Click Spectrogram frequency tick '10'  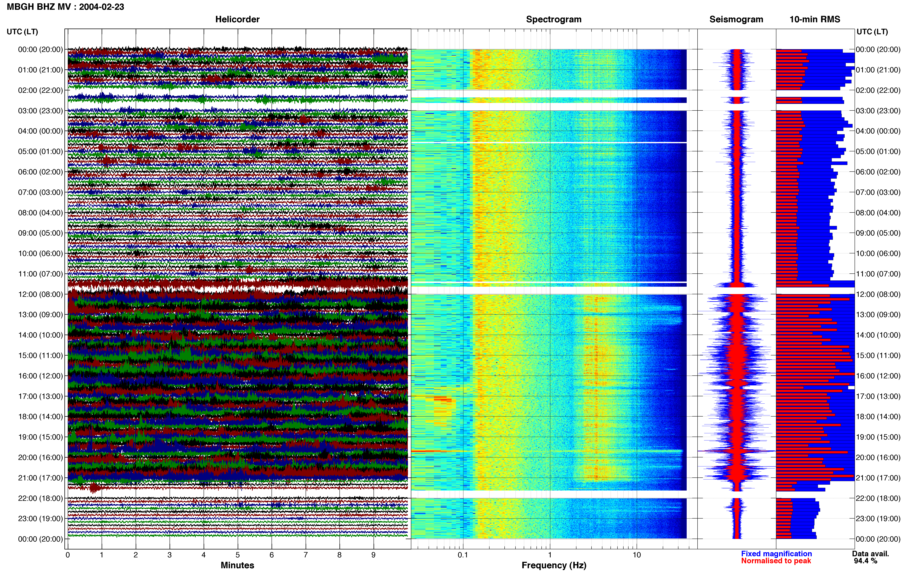637,555
